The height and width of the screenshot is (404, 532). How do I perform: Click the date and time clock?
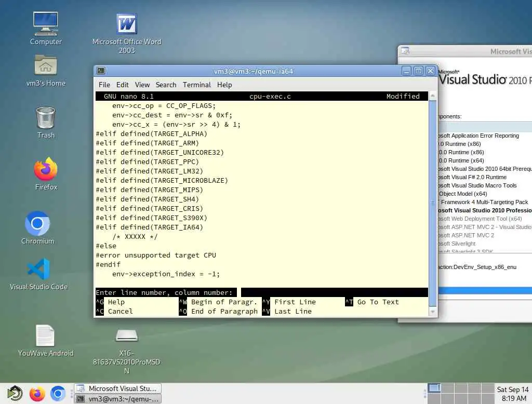(x=513, y=394)
